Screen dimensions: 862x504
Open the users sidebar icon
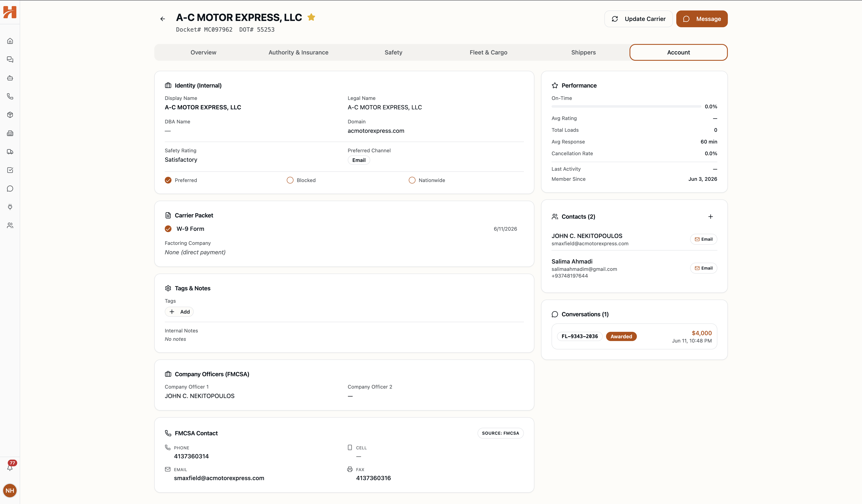[x=10, y=225]
